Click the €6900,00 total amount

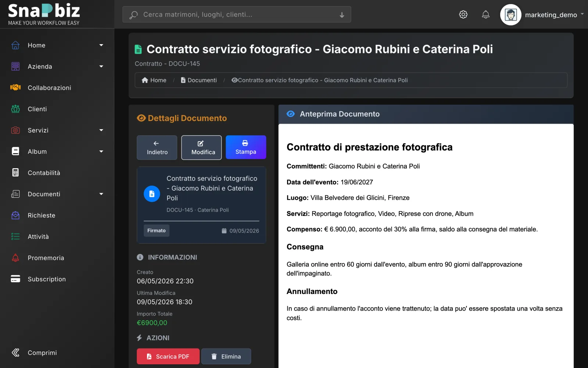pyautogui.click(x=152, y=323)
